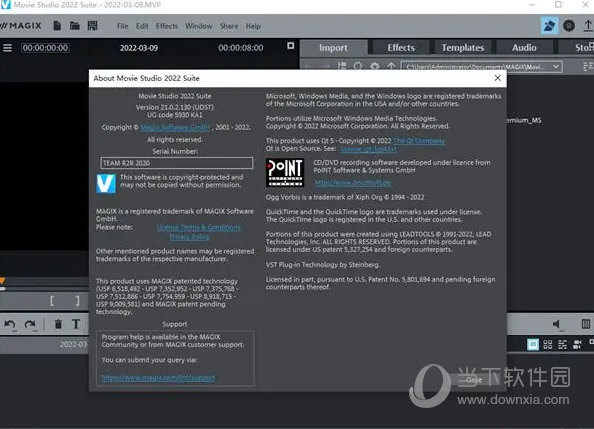Viewport: 594px width, 429px height.
Task: Click the New Project document icon
Action: pyautogui.click(x=57, y=26)
